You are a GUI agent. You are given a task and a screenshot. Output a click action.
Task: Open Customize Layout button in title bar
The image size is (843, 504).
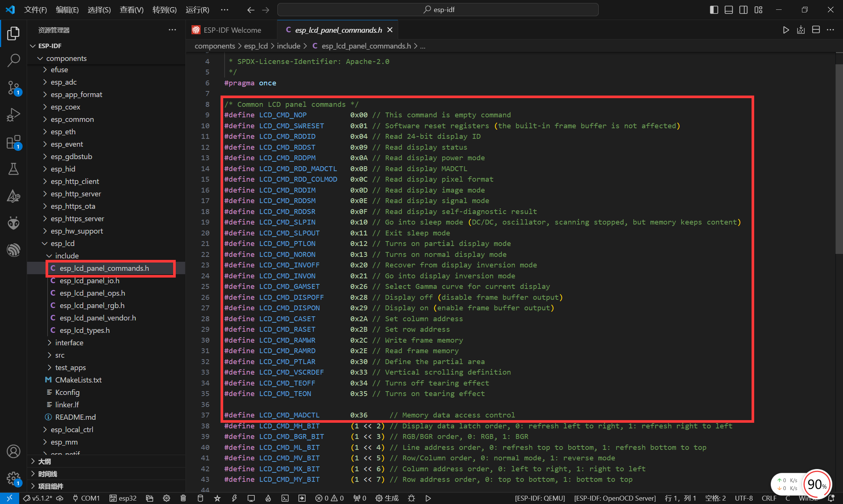click(x=758, y=10)
